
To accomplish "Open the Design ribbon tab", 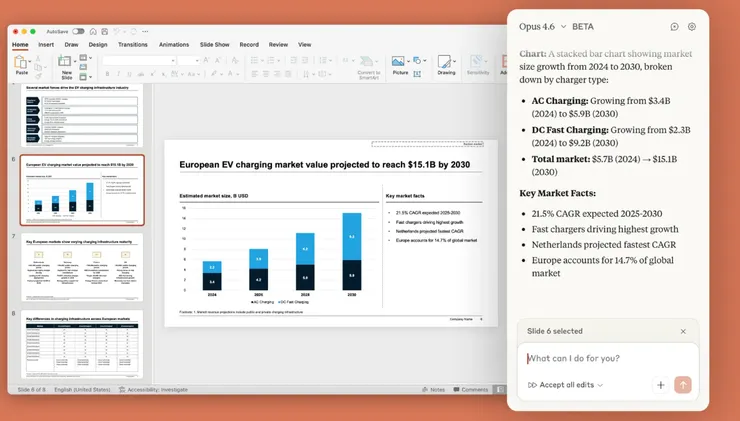I will [x=98, y=44].
